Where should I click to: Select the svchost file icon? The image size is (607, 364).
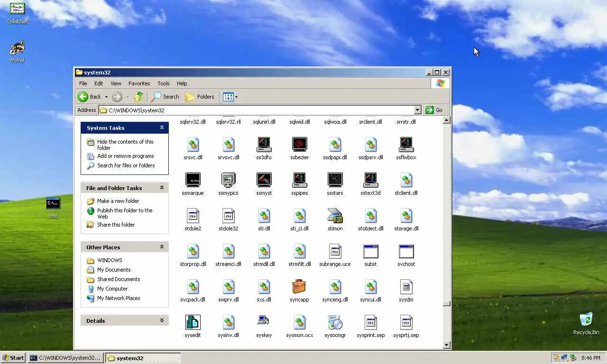(406, 251)
